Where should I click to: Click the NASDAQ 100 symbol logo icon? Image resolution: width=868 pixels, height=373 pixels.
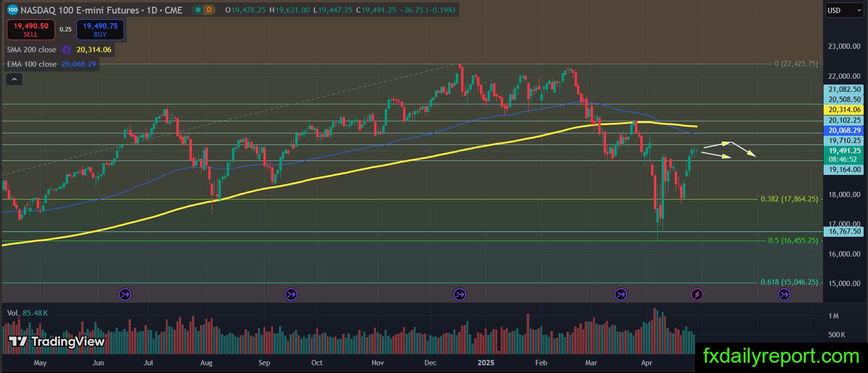13,10
